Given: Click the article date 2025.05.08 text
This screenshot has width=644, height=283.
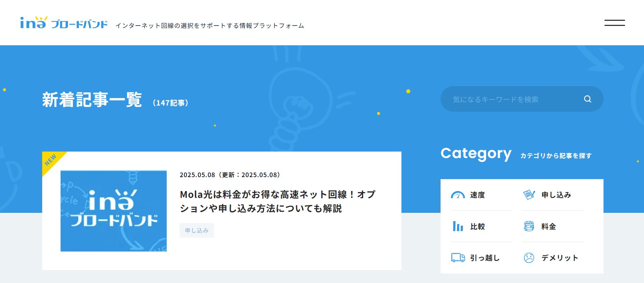Looking at the screenshot, I should pyautogui.click(x=197, y=175).
